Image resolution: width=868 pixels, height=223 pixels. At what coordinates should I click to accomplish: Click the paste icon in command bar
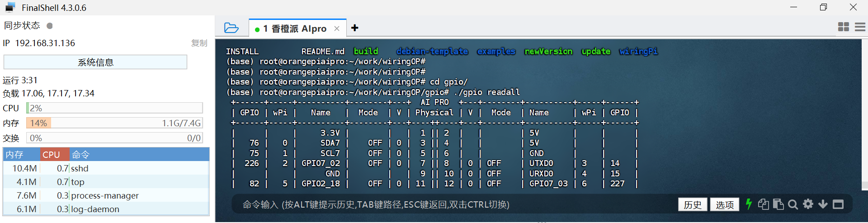(x=778, y=204)
